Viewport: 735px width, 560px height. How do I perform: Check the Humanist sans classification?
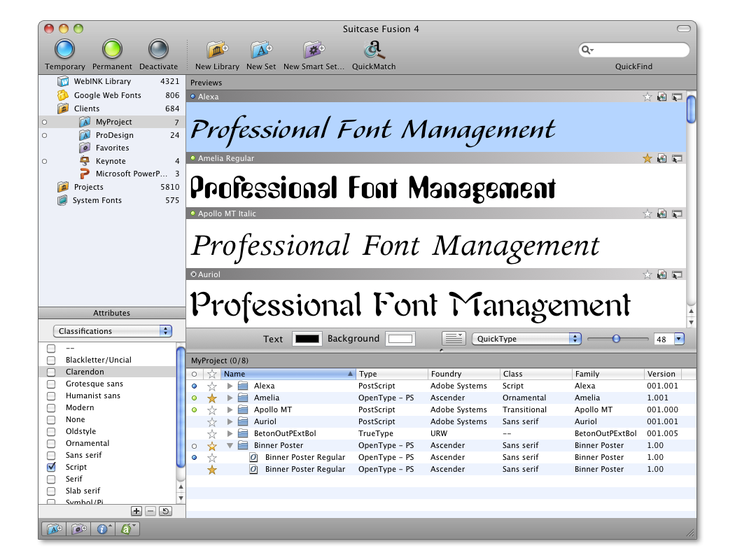tap(51, 396)
